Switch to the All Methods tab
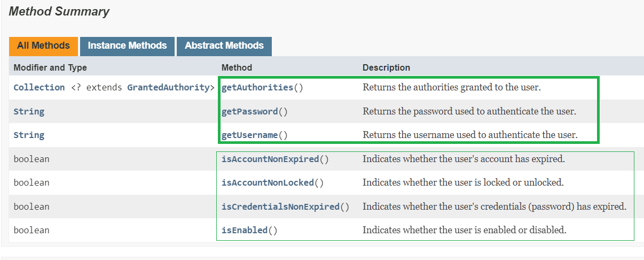 (43, 46)
